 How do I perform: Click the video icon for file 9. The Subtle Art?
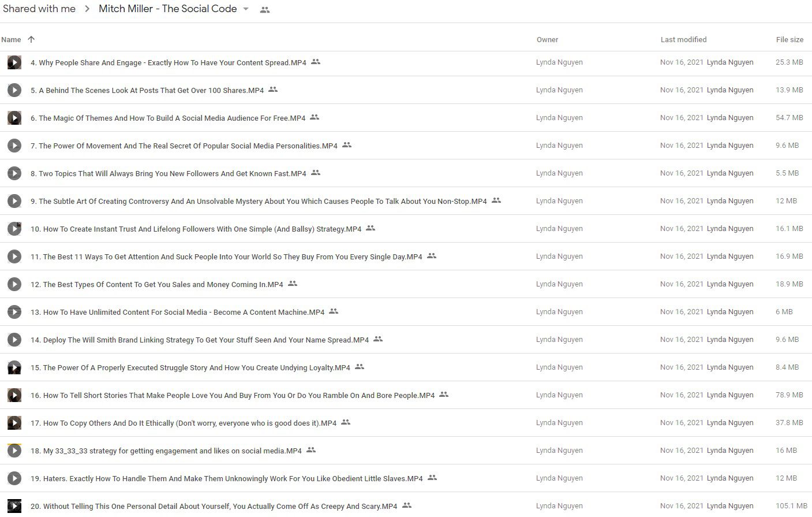click(14, 201)
